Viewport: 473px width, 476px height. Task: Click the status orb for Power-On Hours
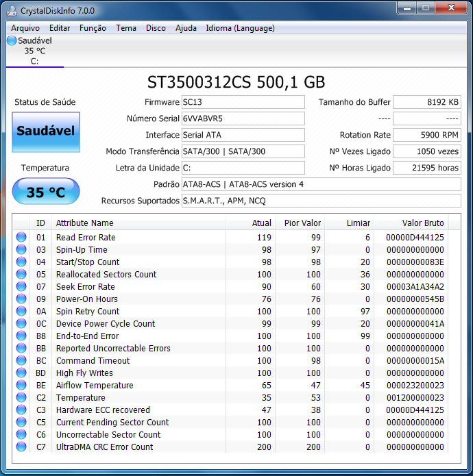21,299
